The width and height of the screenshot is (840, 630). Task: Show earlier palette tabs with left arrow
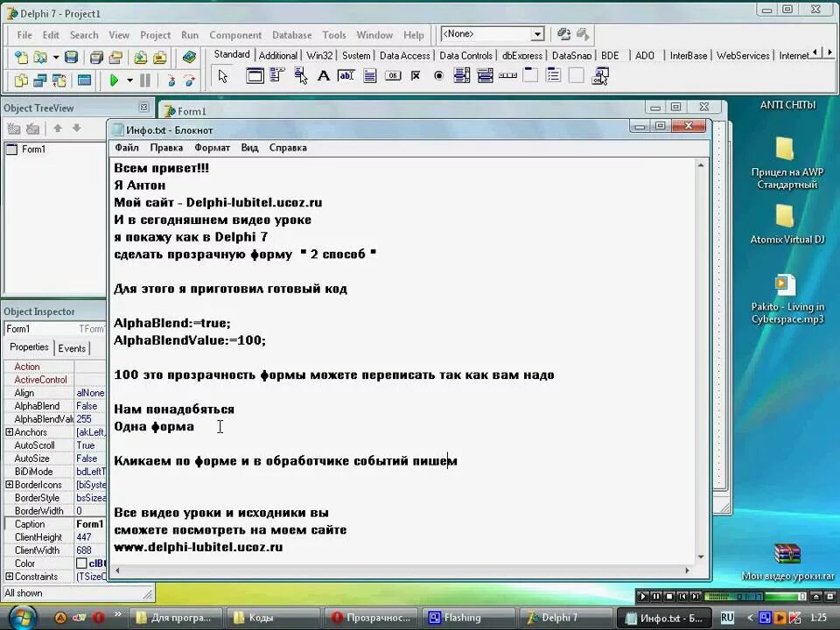point(815,52)
